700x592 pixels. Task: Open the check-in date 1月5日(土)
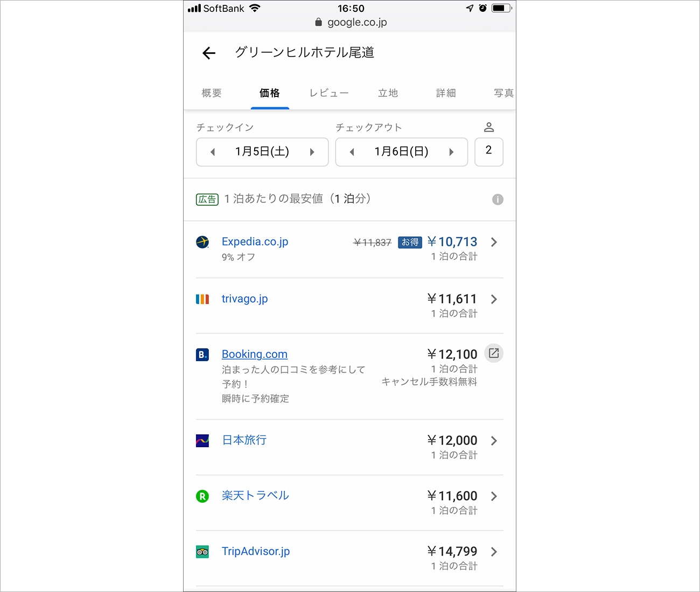click(x=262, y=152)
